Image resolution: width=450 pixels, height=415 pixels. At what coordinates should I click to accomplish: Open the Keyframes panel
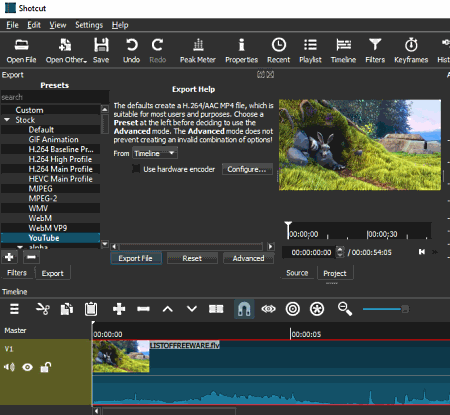411,51
